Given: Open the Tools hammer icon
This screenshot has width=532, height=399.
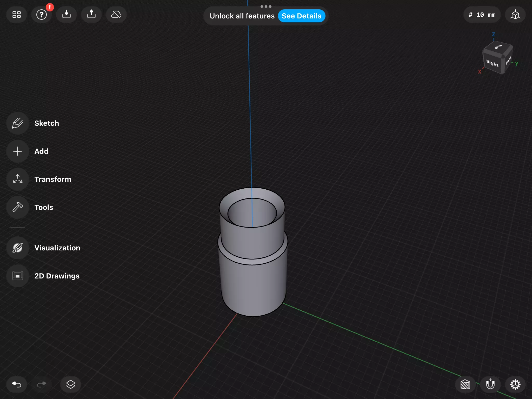Looking at the screenshot, I should (18, 207).
